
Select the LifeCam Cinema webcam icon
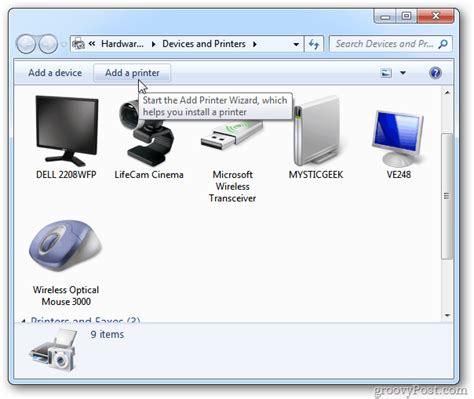pyautogui.click(x=147, y=133)
